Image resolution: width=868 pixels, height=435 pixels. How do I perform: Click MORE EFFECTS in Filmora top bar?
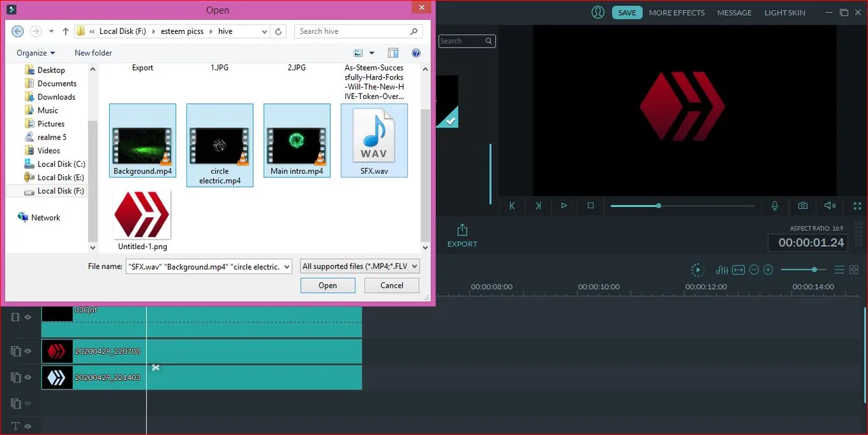[677, 12]
